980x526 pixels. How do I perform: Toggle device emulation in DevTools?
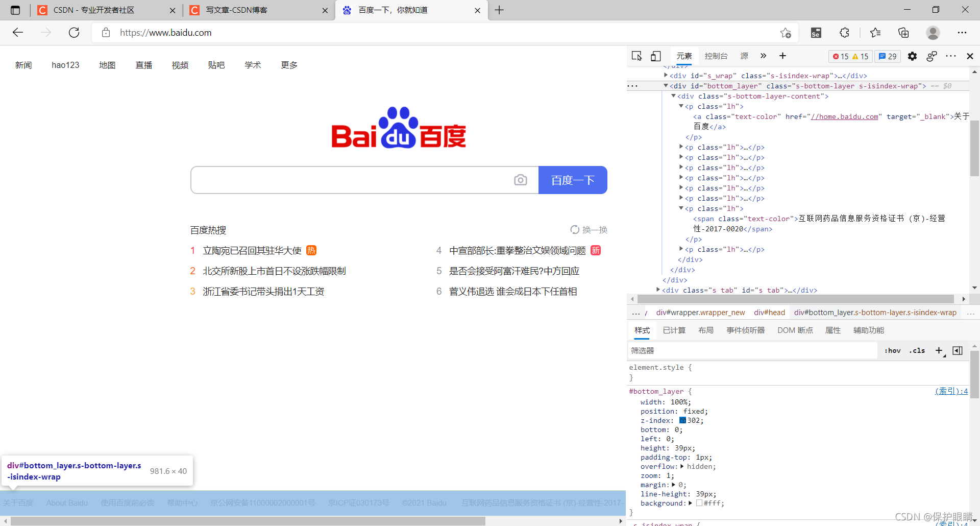click(x=656, y=56)
